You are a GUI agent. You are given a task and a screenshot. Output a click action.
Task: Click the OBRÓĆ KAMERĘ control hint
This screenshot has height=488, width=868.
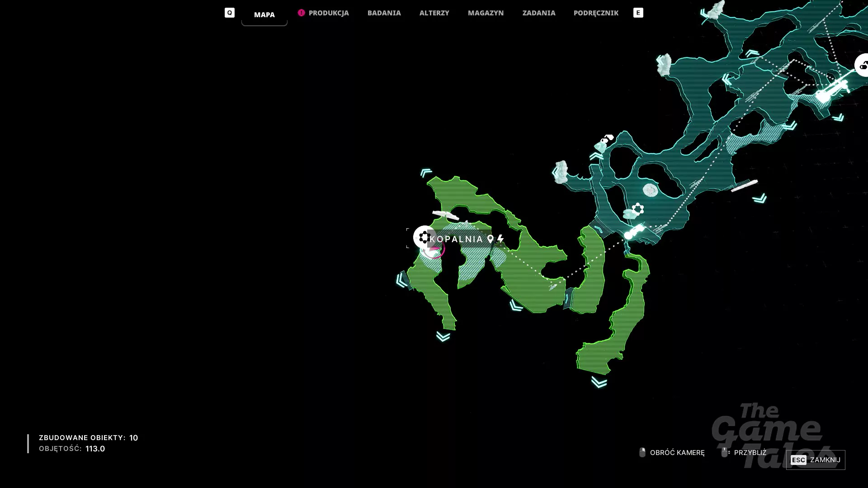click(x=672, y=452)
